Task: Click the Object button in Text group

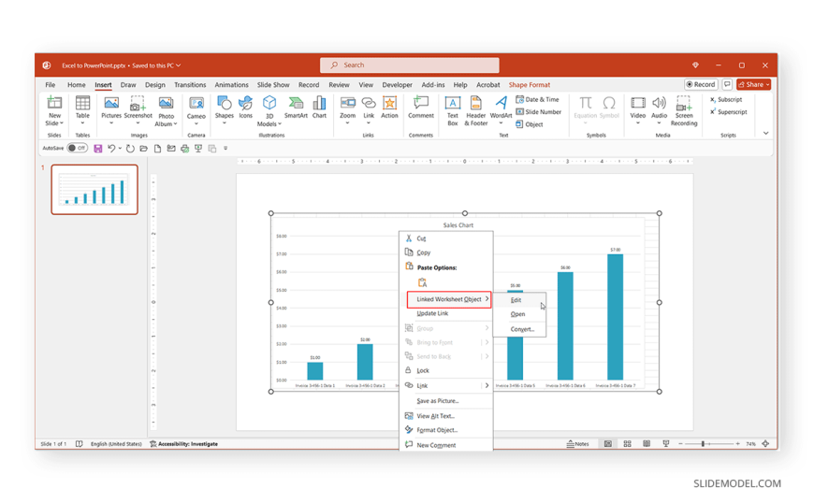Action: coord(529,124)
